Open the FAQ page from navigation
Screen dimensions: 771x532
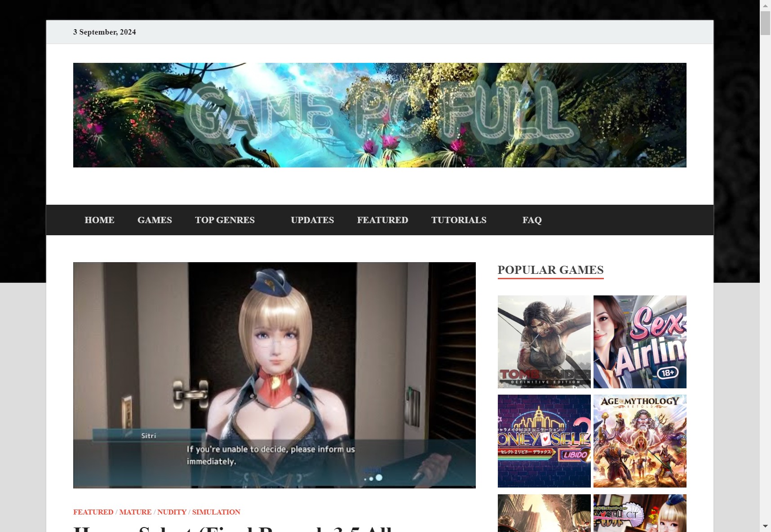pos(532,220)
